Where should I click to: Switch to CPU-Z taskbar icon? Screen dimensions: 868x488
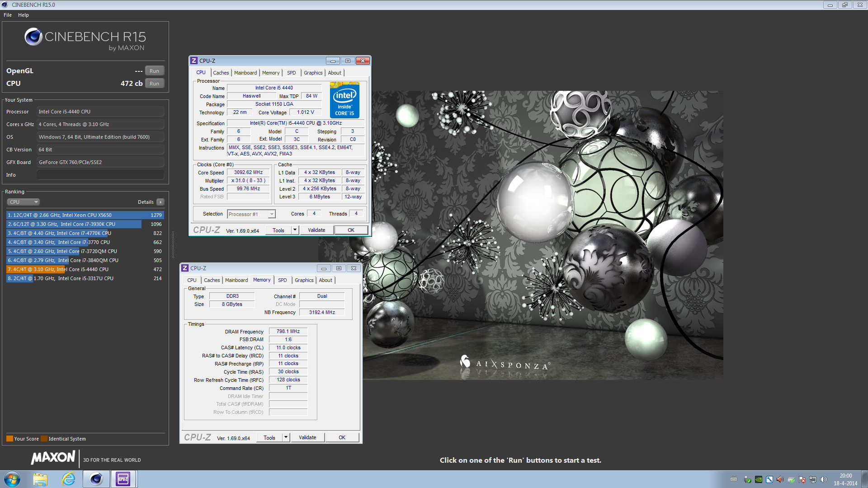click(123, 479)
